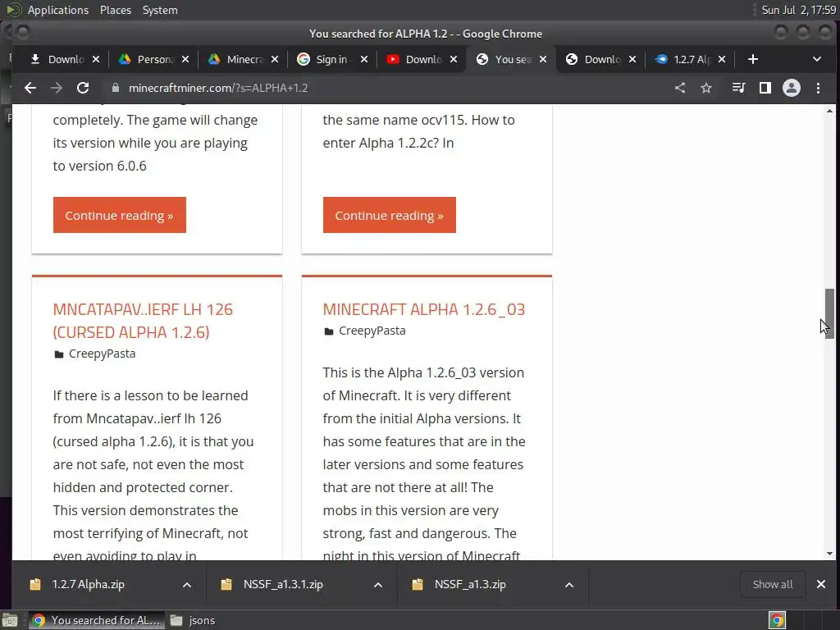The image size is (840, 630).
Task: Click the scrollbar down arrow
Action: click(x=829, y=554)
